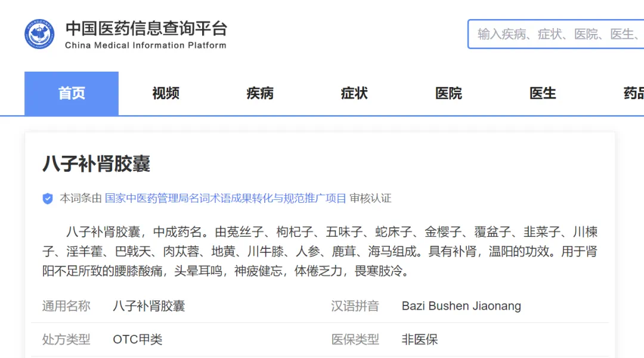Open the 疾病 section
The width and height of the screenshot is (644, 358).
259,93
